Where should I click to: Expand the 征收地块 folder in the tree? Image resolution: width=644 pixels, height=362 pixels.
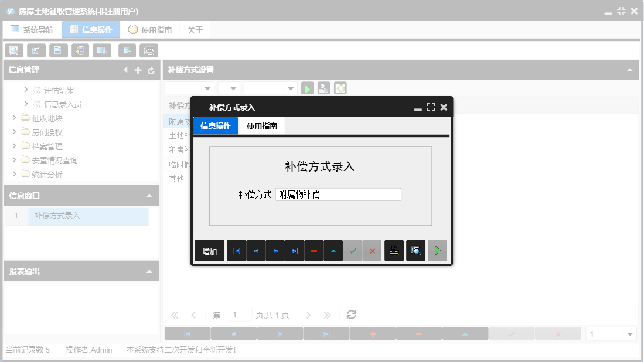pyautogui.click(x=15, y=117)
